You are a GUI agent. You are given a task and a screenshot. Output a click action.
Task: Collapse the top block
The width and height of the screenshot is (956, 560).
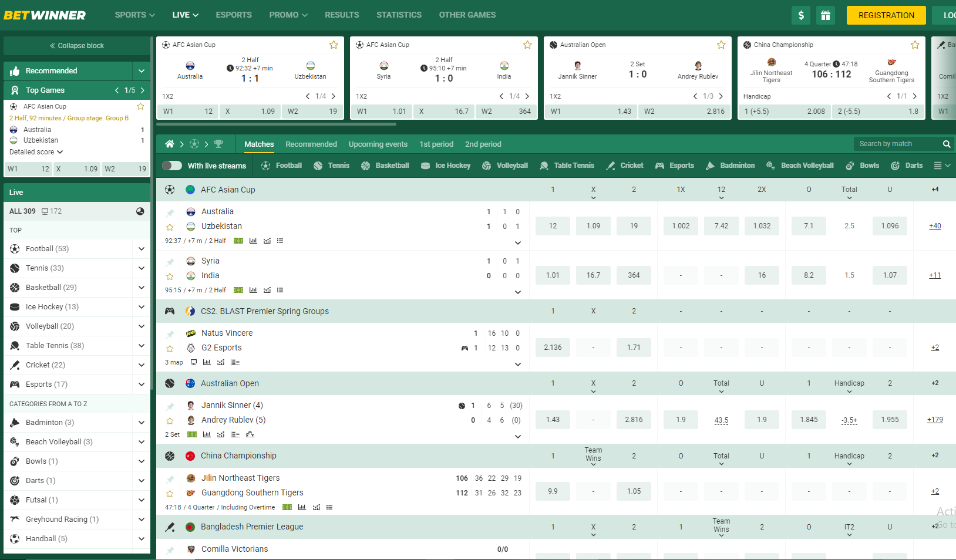point(77,46)
